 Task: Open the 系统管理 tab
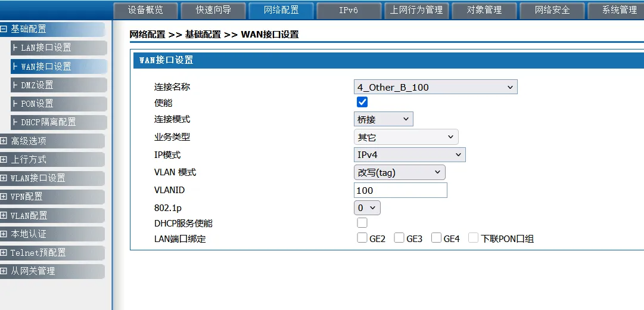(x=617, y=10)
